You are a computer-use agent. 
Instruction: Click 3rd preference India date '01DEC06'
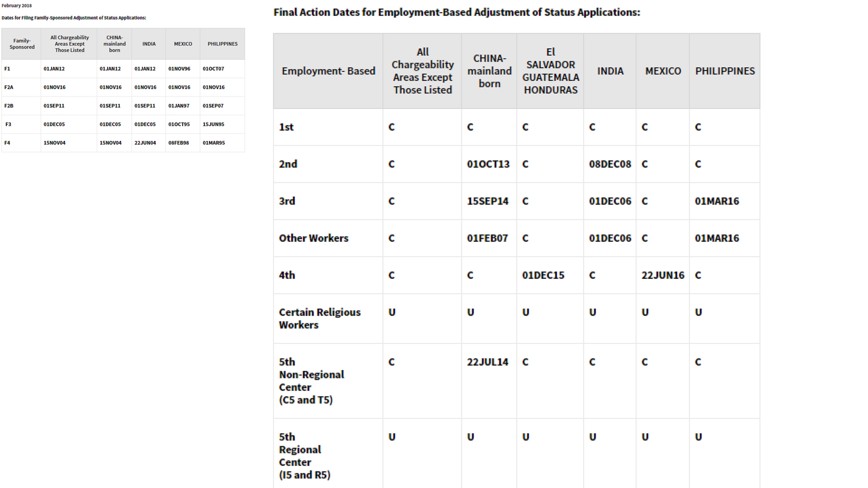(x=610, y=201)
